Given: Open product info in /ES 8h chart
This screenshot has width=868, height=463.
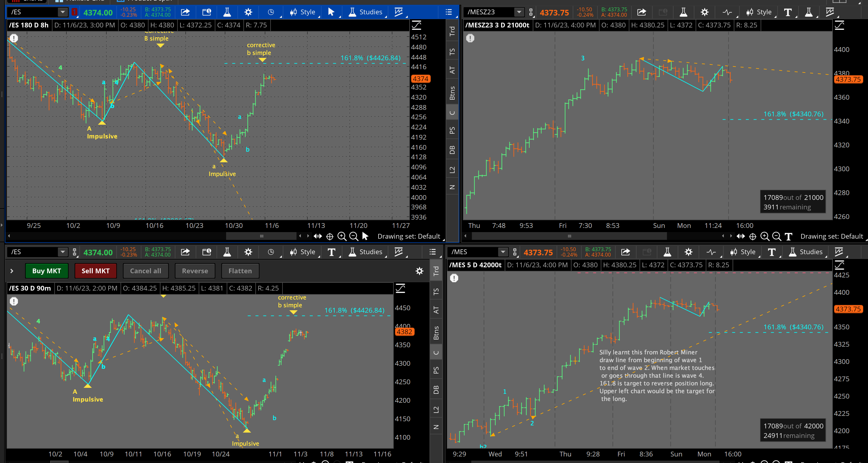Looking at the screenshot, I should (x=206, y=12).
